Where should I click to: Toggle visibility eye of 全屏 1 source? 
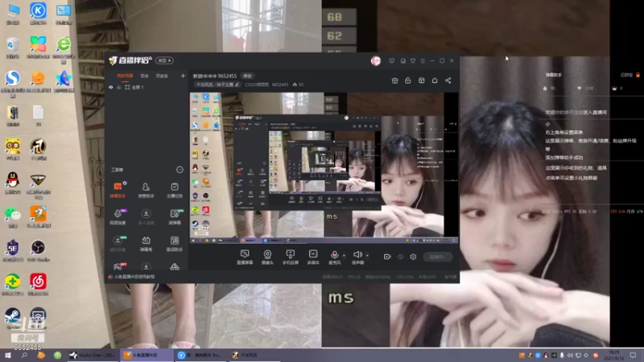111,88
